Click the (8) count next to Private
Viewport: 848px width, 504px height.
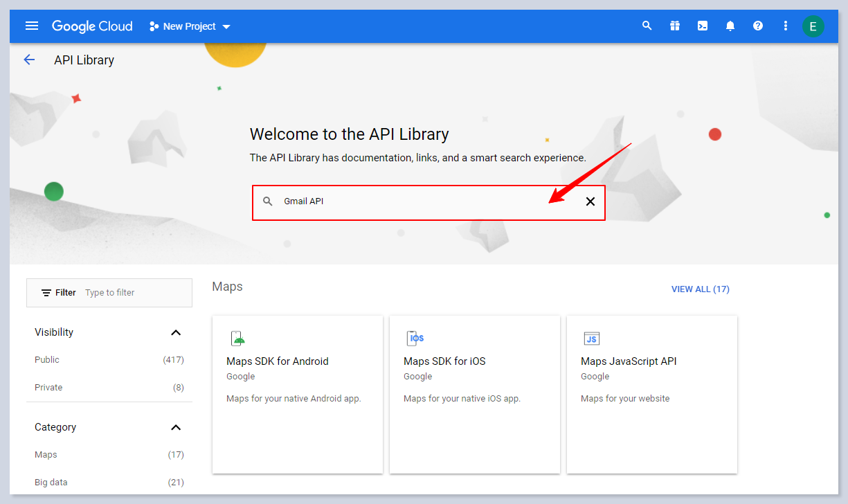(x=179, y=388)
